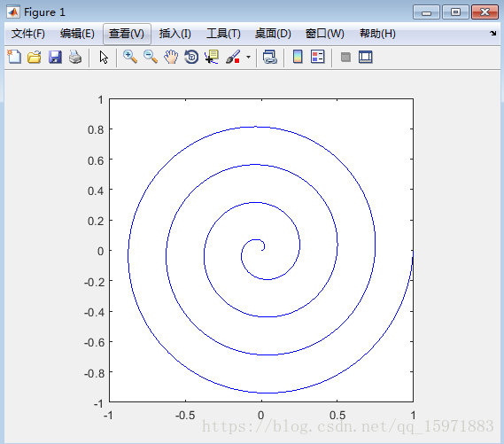Select the Edit Plot arrow tool
This screenshot has width=504, height=444.
tap(104, 58)
